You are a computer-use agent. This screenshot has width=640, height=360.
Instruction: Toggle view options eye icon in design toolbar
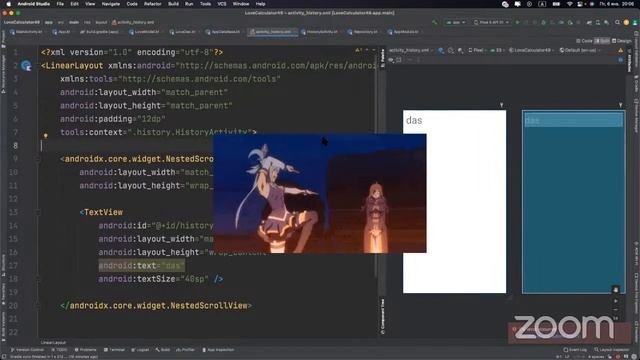click(391, 60)
